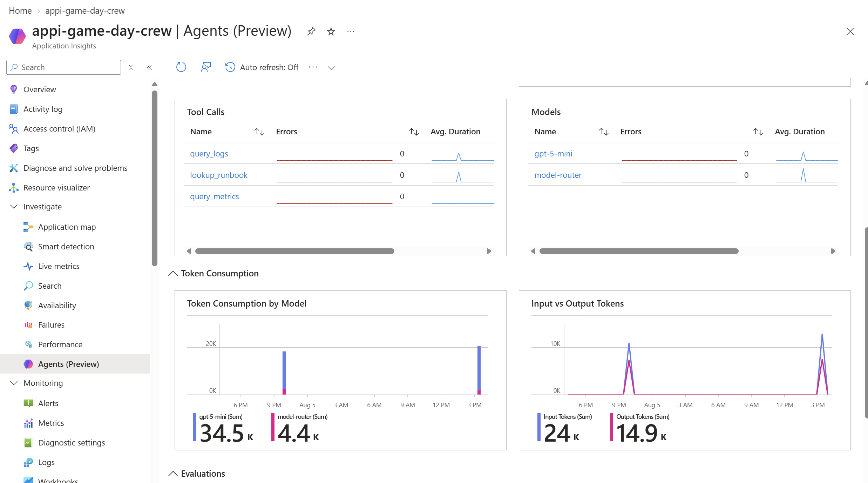This screenshot has width=868, height=483.
Task: Open Diagnose and solve problems
Action: coord(75,168)
